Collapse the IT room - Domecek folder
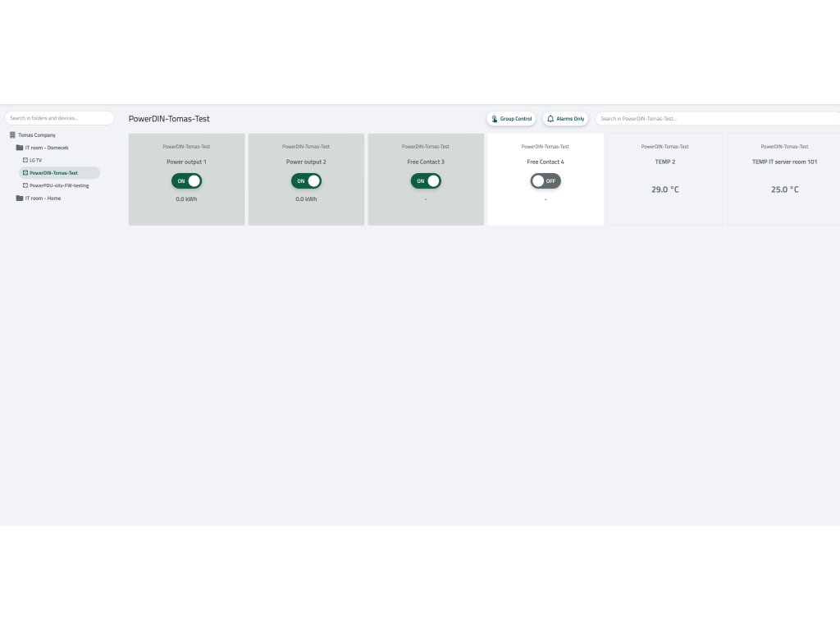 43,148
